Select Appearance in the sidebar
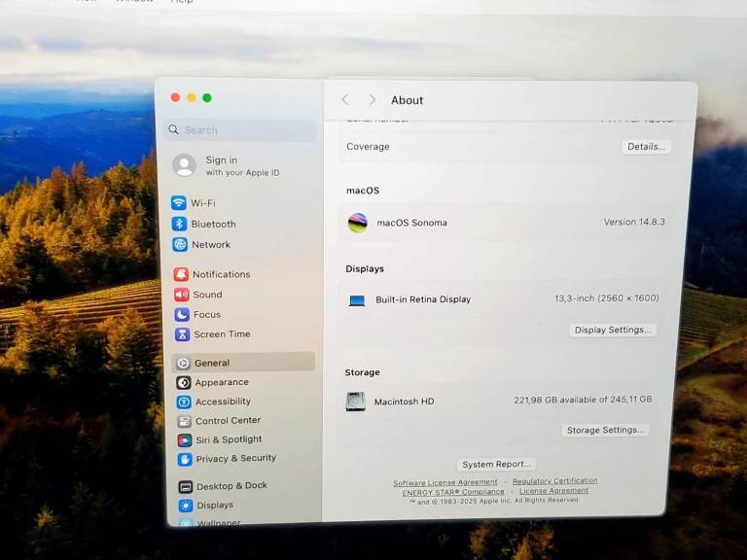Viewport: 747px width, 560px height. 222,383
